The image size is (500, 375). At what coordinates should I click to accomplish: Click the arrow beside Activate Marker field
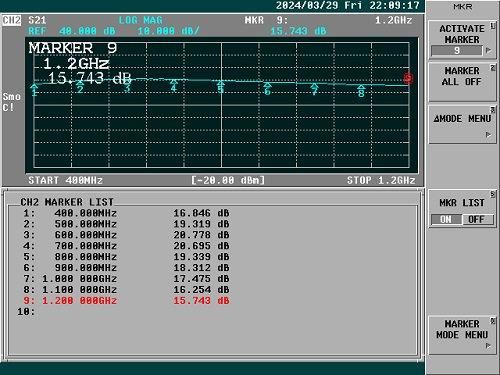click(x=488, y=51)
